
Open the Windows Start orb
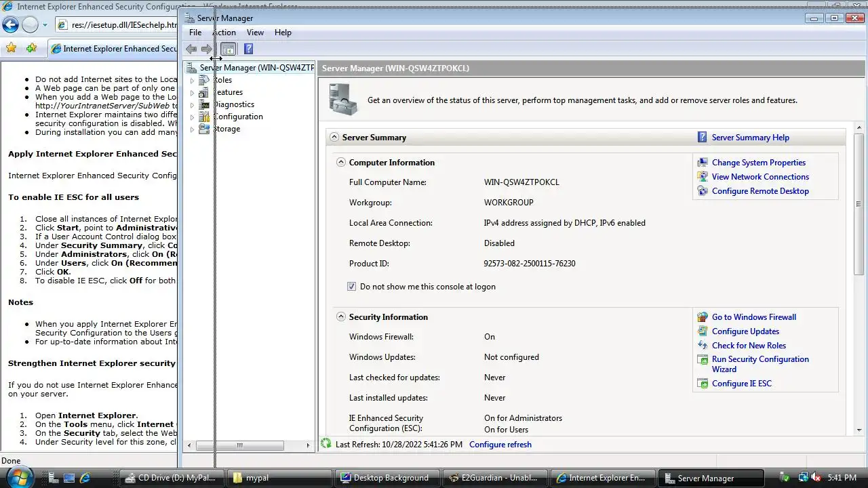point(19,476)
